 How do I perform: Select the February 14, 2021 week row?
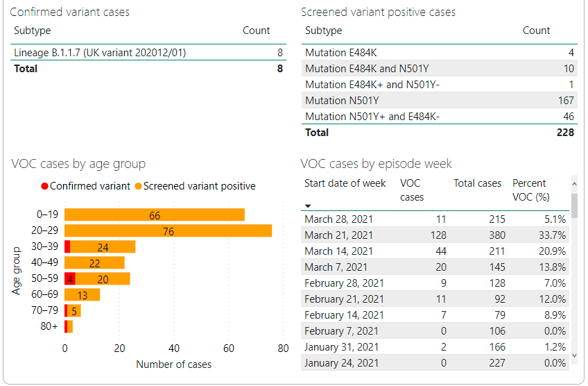click(435, 314)
